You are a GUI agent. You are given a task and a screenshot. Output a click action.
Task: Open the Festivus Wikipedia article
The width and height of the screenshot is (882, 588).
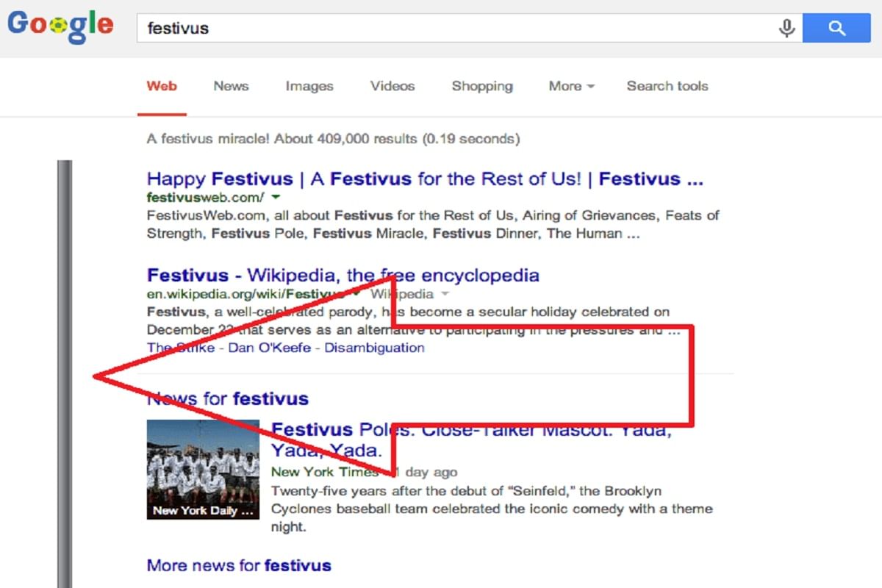click(x=341, y=275)
